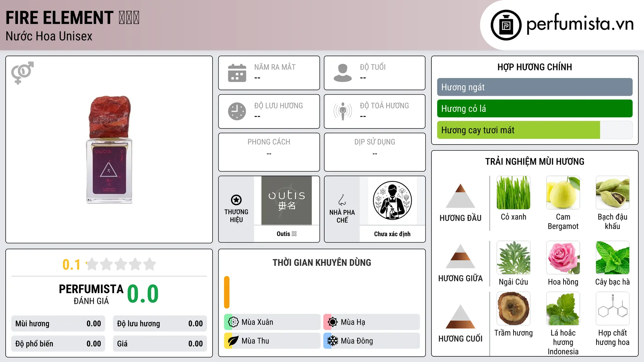Click the Mùa Đông snowflake icon
This screenshot has height=362, width=644.
(x=333, y=341)
